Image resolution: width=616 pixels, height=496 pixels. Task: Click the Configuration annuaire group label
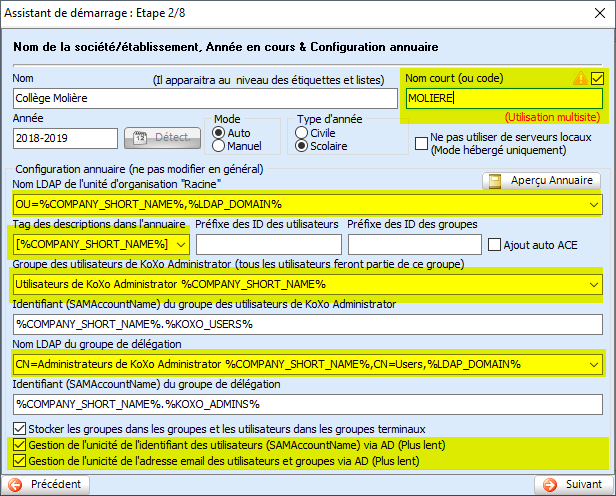coord(139,169)
